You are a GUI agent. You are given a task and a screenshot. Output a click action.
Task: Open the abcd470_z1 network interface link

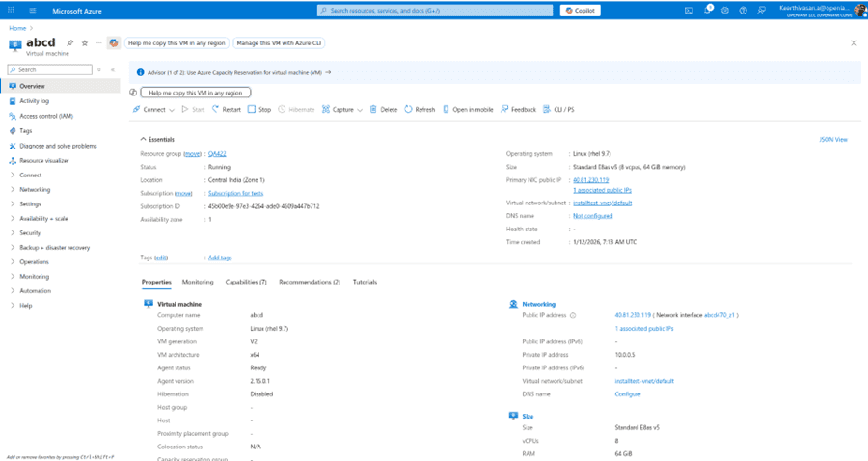(x=719, y=315)
